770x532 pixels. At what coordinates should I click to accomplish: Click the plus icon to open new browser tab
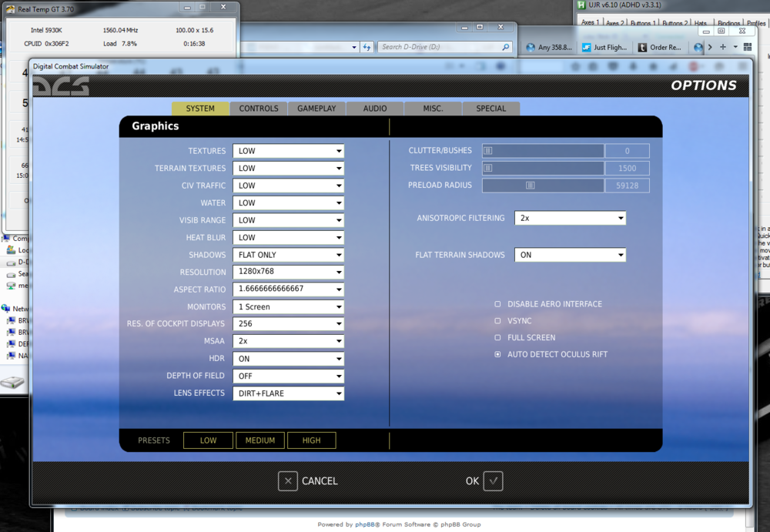pyautogui.click(x=722, y=47)
